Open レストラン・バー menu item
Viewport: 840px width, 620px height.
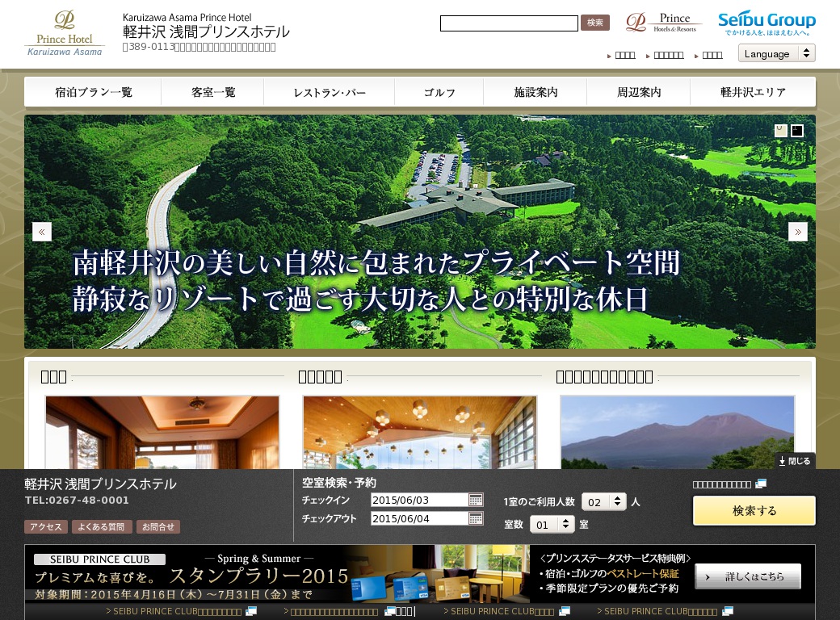[x=330, y=92]
